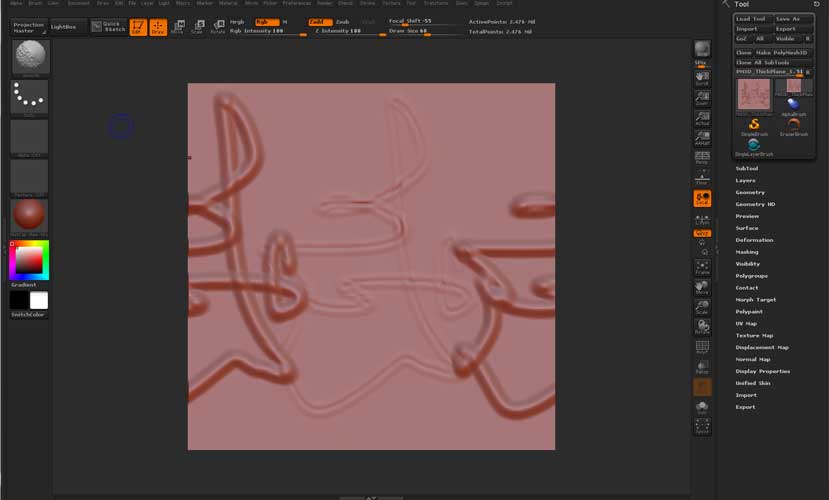
Task: Expand the Polypaint section
Action: click(x=749, y=312)
